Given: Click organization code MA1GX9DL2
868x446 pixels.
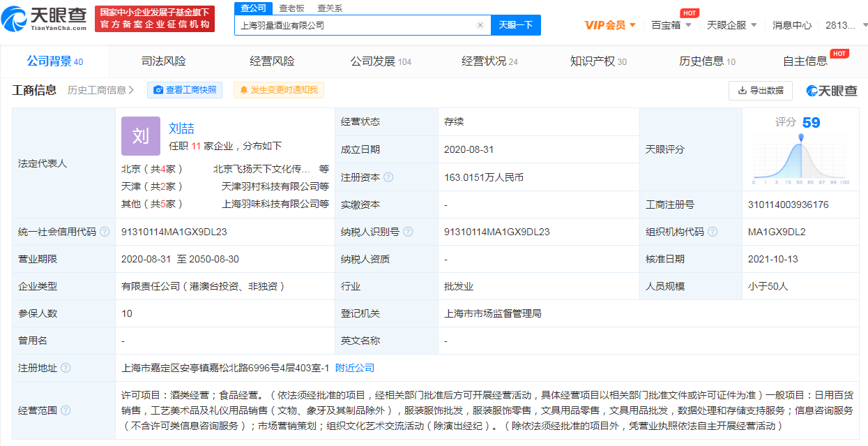Looking at the screenshot, I should 777,232.
